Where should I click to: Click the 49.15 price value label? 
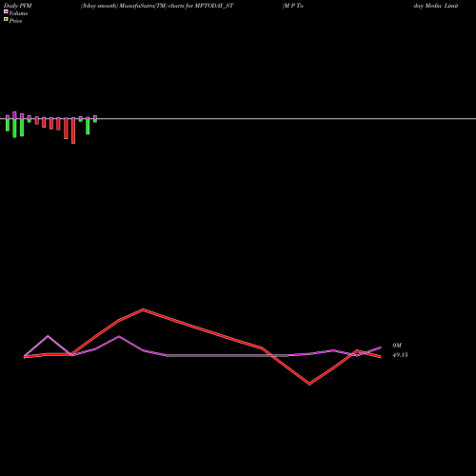(400, 355)
